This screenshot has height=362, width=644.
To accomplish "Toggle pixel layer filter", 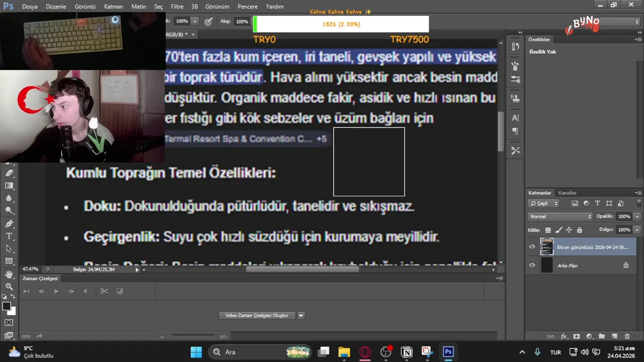I will point(575,204).
